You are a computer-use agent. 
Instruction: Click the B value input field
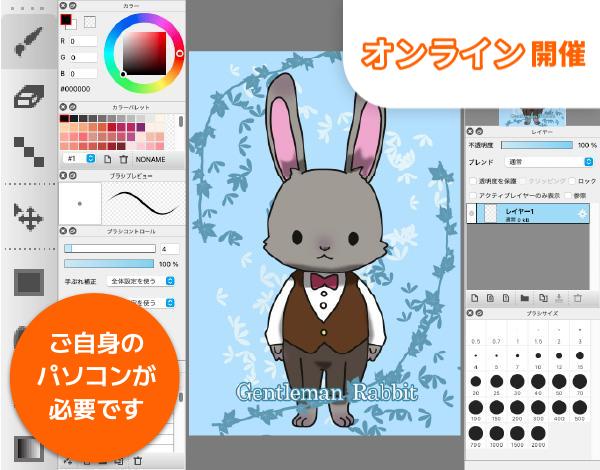[x=83, y=73]
